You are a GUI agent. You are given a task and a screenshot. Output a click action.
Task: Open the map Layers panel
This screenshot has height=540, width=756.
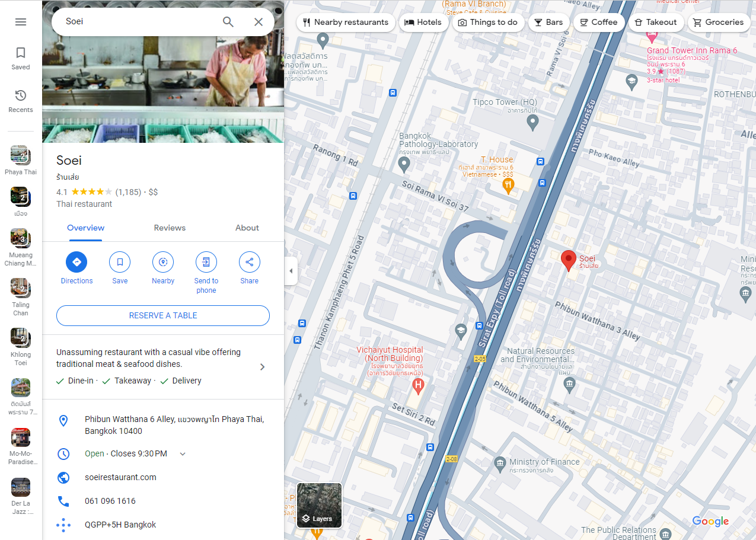point(318,505)
